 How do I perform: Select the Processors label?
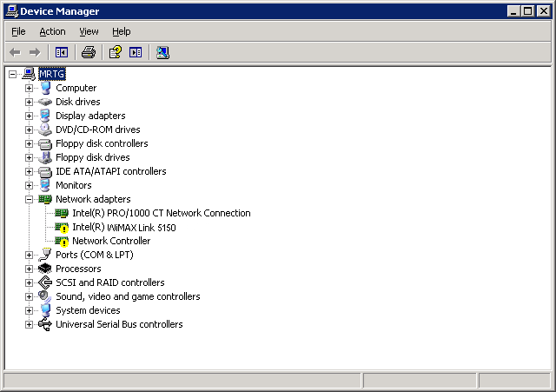(x=78, y=269)
